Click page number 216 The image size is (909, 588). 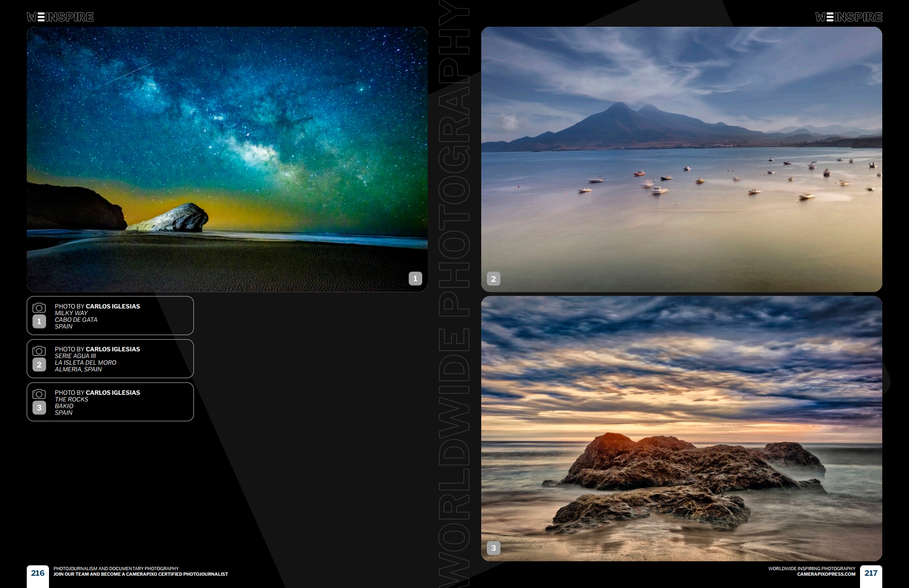[38, 573]
